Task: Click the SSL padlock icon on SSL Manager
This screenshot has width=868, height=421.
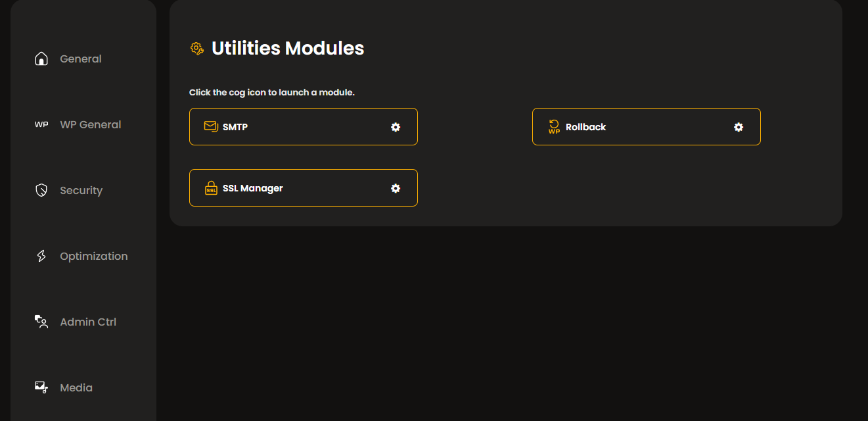Action: (x=210, y=187)
